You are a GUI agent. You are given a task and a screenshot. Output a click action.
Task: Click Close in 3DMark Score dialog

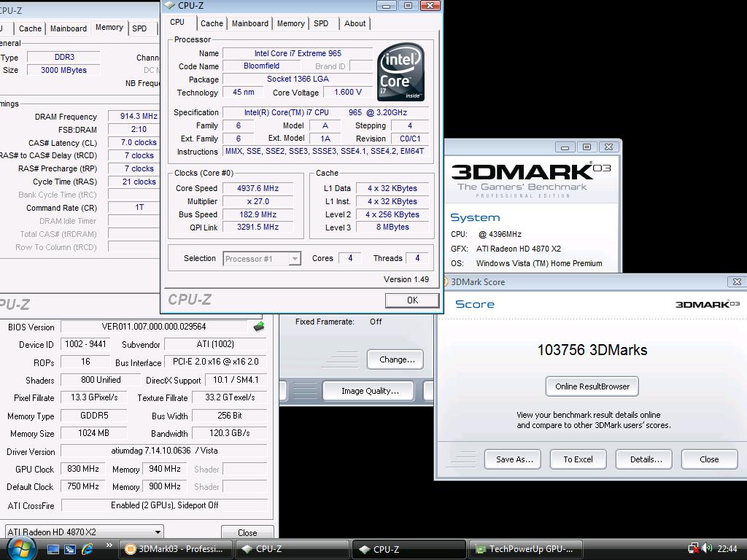[709, 459]
